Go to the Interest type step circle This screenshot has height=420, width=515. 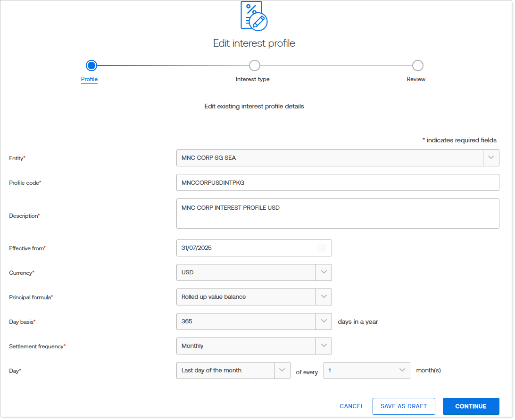tap(254, 66)
